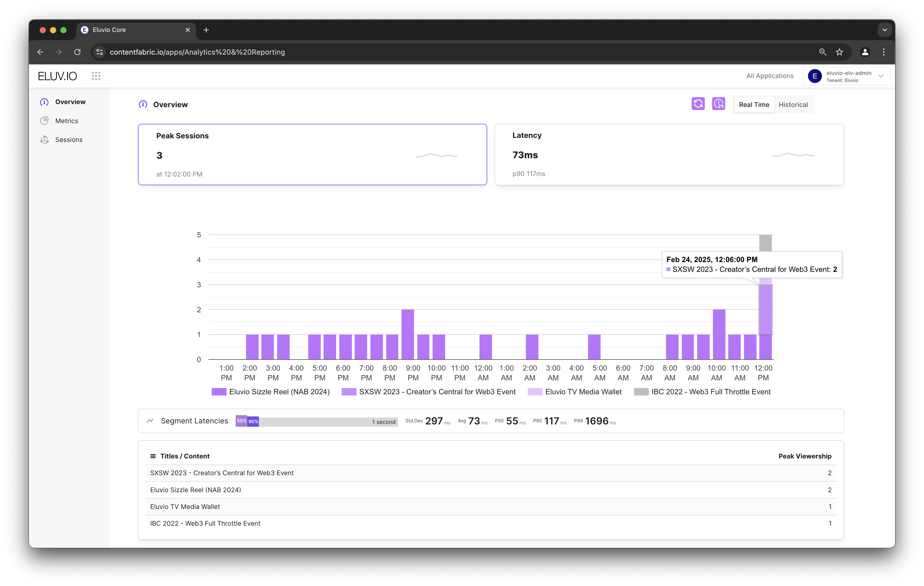Click the Sessions icon in sidebar
Image resolution: width=924 pixels, height=586 pixels.
(x=45, y=140)
